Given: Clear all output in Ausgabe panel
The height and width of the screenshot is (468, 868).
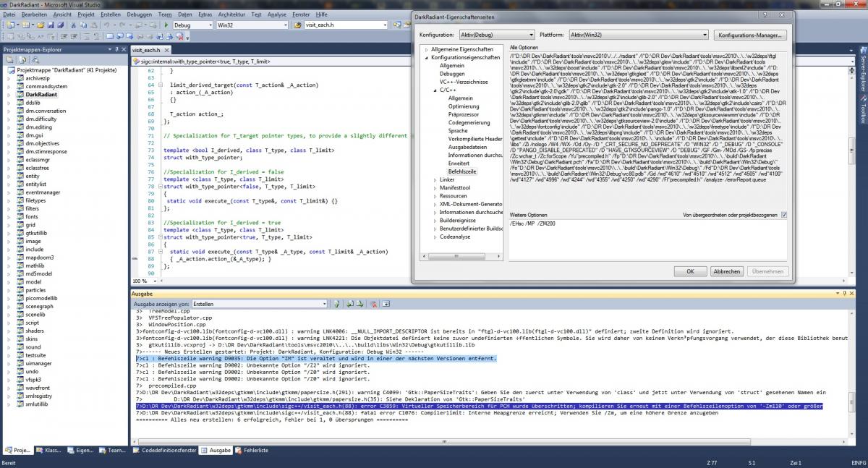Looking at the screenshot, I should pos(374,304).
